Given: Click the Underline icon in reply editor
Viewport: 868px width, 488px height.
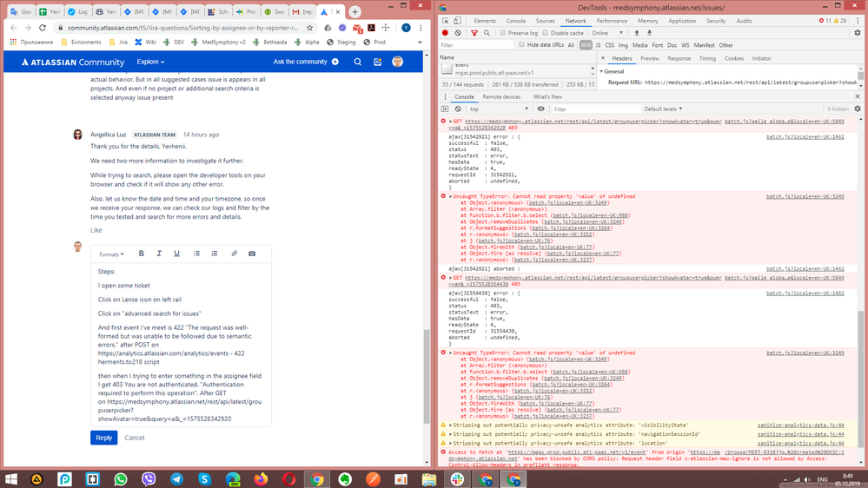Looking at the screenshot, I should click(x=176, y=254).
